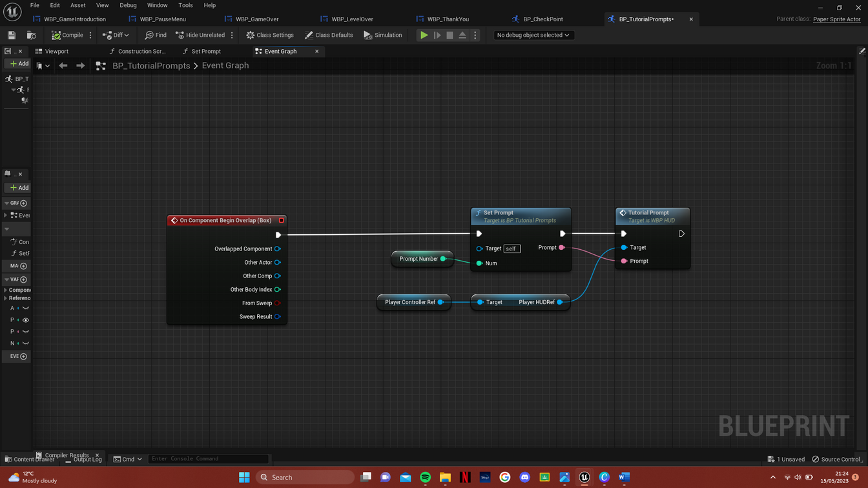This screenshot has height=488, width=868.
Task: Click the Parent class Paper Sprite Actor link
Action: 836,19
